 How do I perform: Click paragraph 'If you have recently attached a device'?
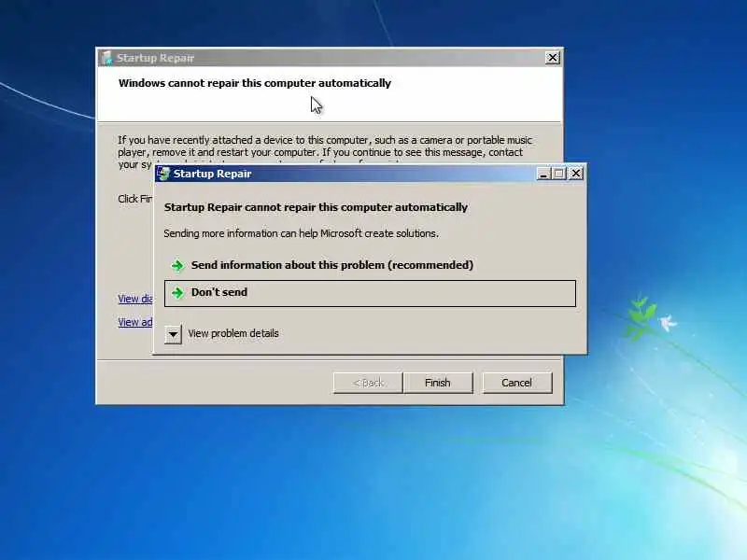tap(325, 152)
